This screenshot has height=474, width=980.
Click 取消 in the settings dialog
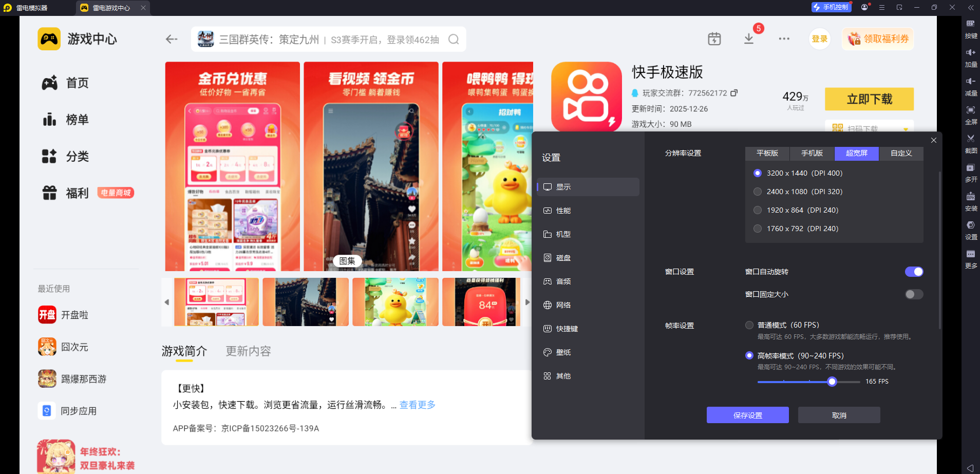pyautogui.click(x=839, y=415)
